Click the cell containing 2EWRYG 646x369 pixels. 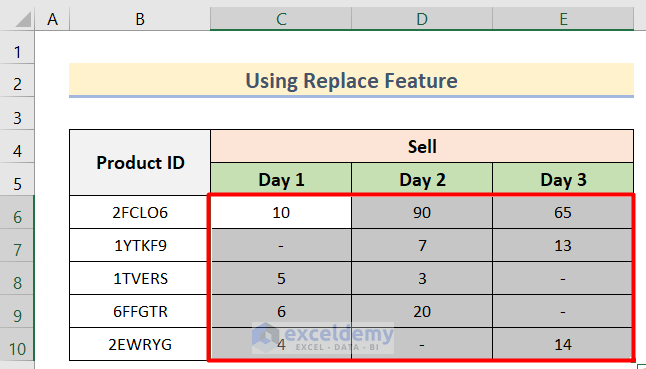pos(140,344)
